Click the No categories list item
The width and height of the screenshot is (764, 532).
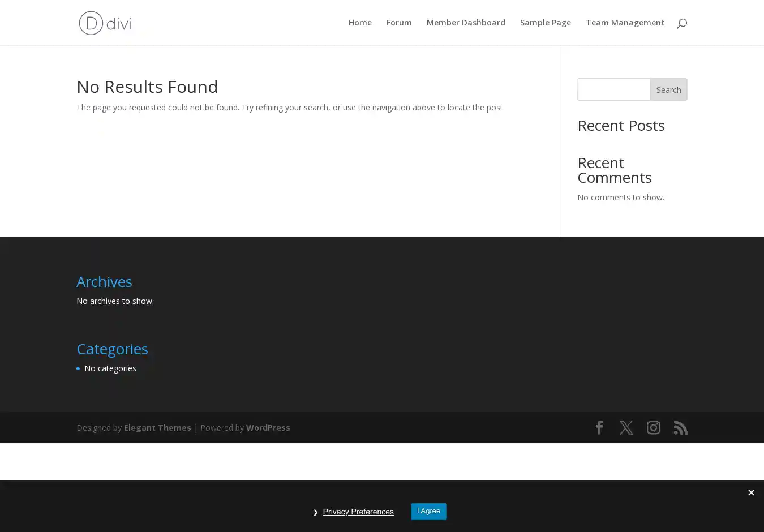pos(110,368)
